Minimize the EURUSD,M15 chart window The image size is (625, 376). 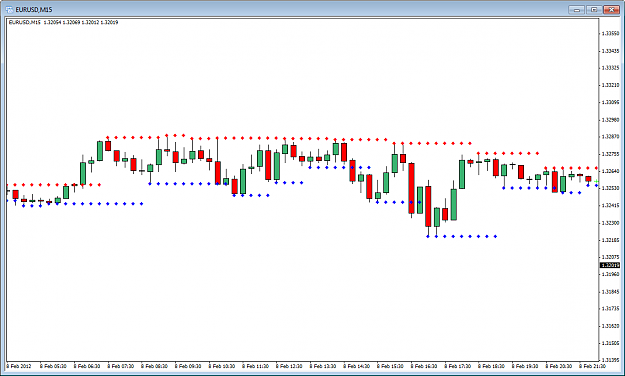click(577, 10)
